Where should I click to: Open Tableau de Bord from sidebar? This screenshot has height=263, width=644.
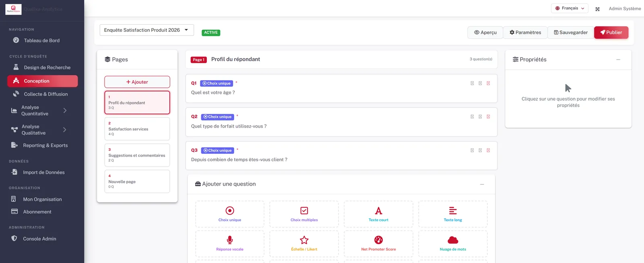pos(42,40)
